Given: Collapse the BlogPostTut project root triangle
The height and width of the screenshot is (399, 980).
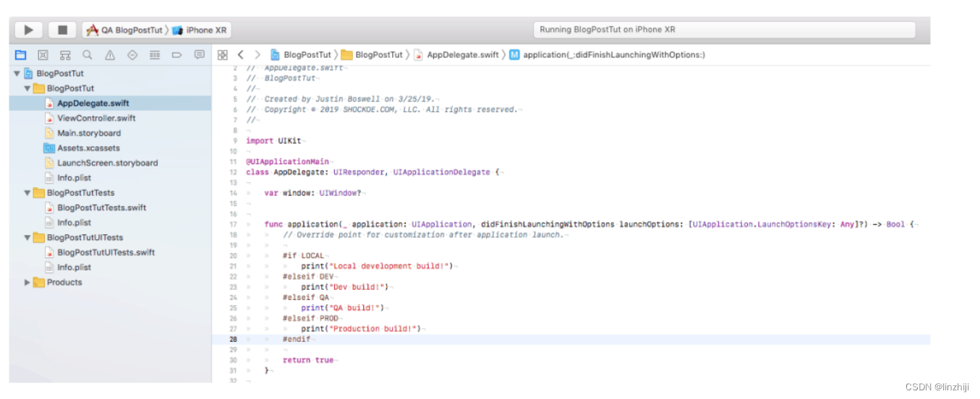Looking at the screenshot, I should 17,74.
